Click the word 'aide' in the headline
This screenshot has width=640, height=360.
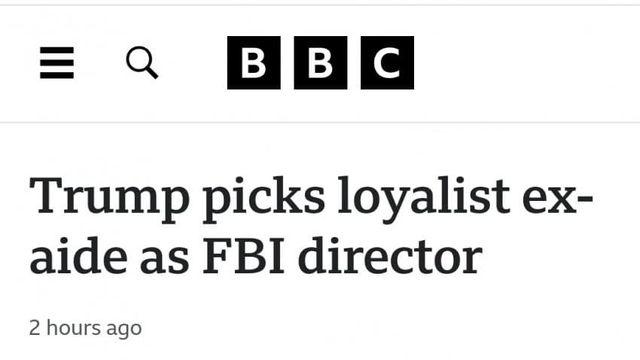pos(78,254)
